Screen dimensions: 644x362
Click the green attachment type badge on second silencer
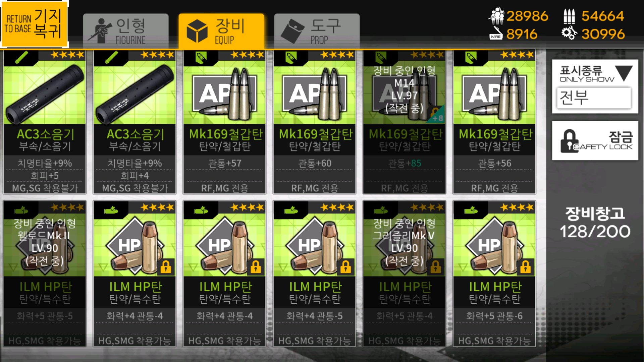coord(111,58)
